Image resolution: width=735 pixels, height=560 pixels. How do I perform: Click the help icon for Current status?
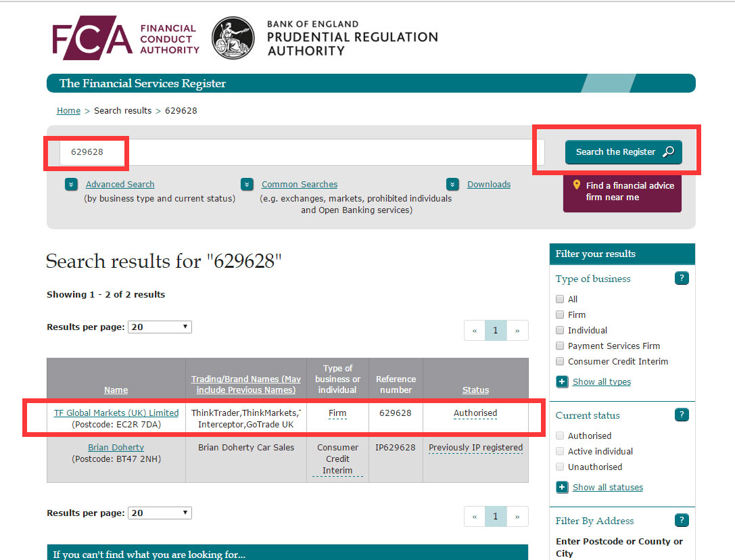[682, 415]
